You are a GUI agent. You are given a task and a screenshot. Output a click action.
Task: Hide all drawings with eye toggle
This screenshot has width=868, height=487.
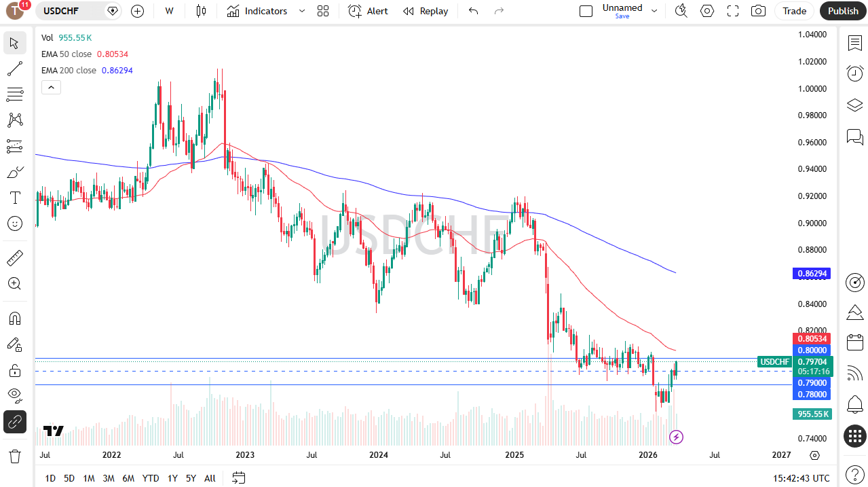coord(15,396)
